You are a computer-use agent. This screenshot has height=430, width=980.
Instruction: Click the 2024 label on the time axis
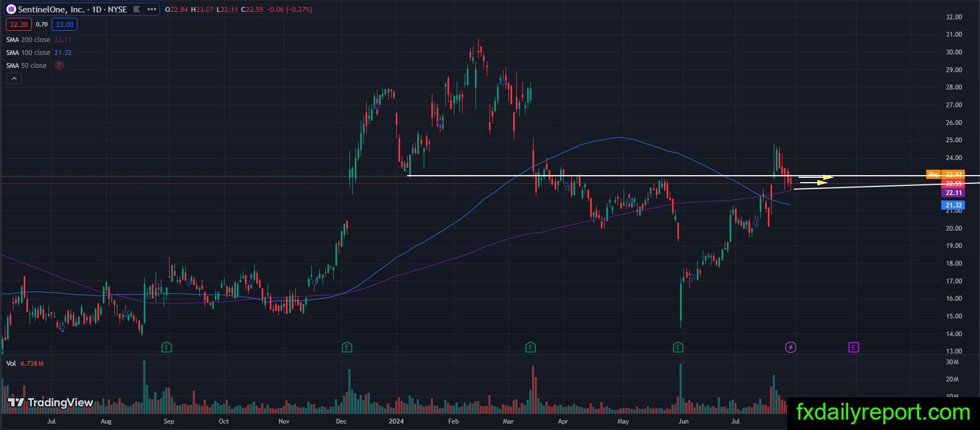click(396, 421)
